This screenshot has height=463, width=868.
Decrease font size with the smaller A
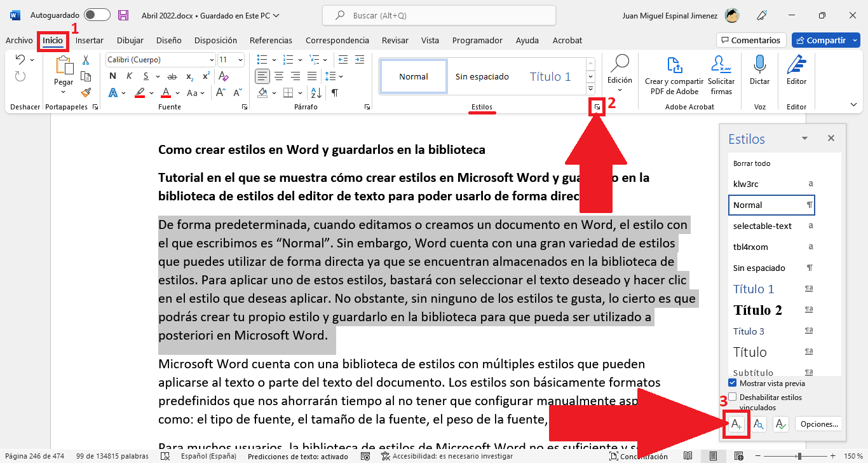[x=236, y=92]
